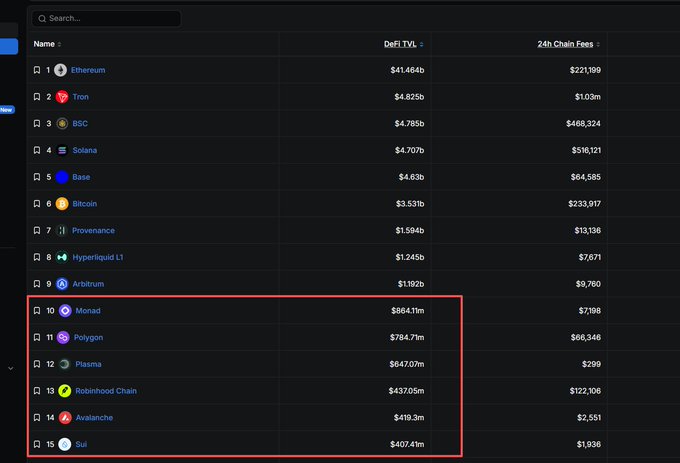This screenshot has height=463, width=680.
Task: Bookmark the Provenance row
Action: pos(37,231)
